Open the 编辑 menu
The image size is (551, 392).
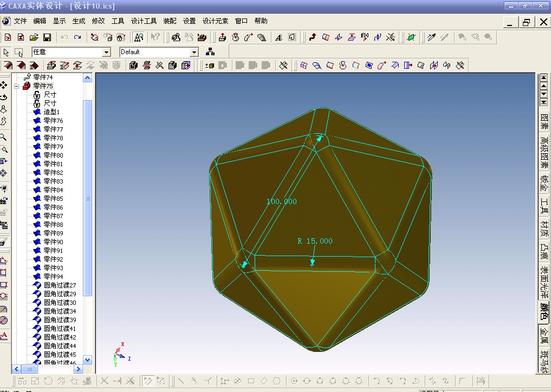(40, 21)
